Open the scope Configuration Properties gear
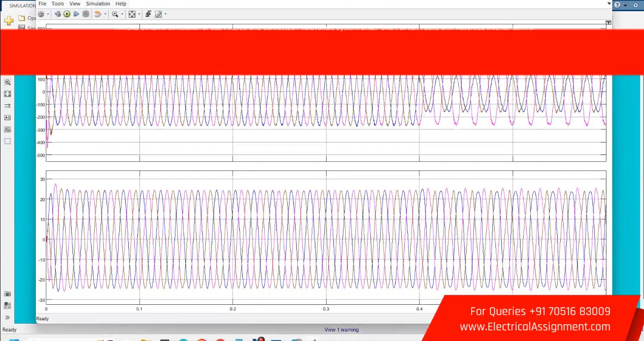Image resolution: width=644 pixels, height=341 pixels. point(41,14)
